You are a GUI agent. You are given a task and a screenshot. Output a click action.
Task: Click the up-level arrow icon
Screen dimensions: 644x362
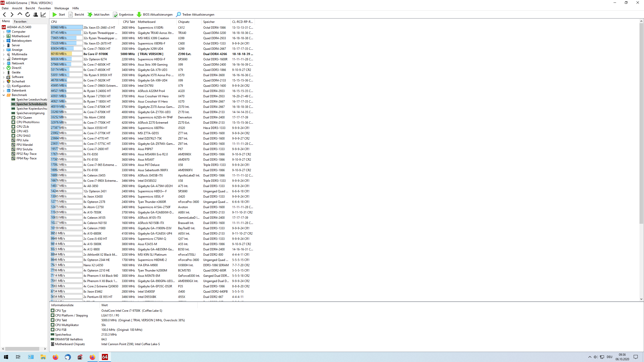(20, 14)
